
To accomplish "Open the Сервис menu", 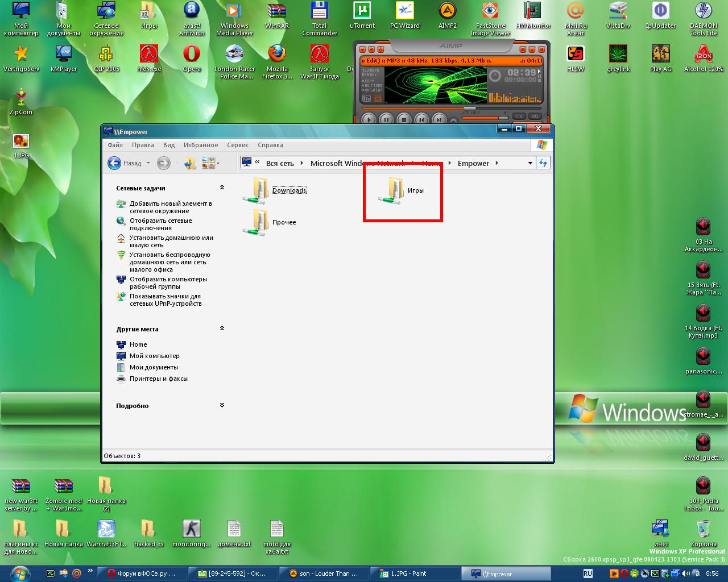I will coord(238,145).
